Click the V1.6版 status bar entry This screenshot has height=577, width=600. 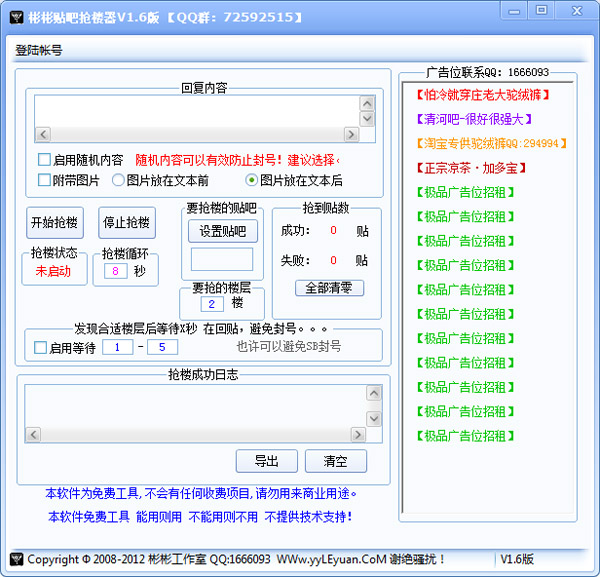click(x=517, y=559)
